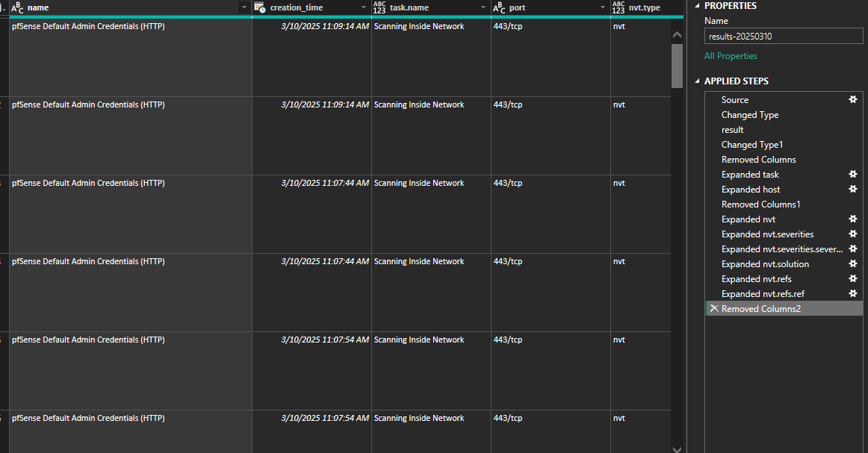Select the result applied step

732,129
